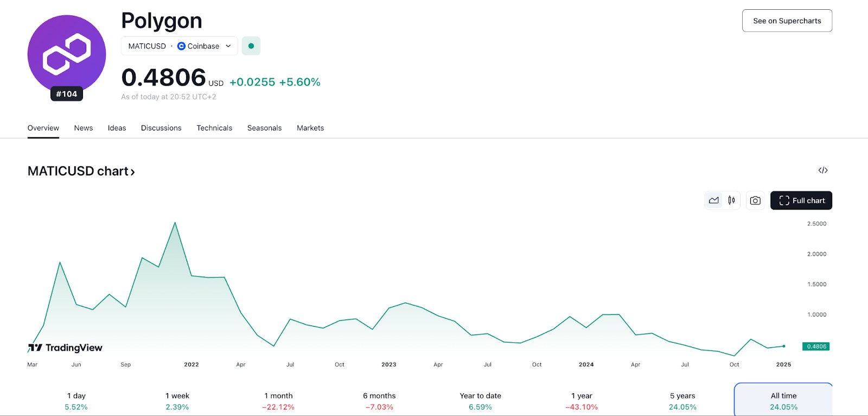The width and height of the screenshot is (868, 416).
Task: Follow the MATICUSD chart heading link
Action: pos(81,171)
